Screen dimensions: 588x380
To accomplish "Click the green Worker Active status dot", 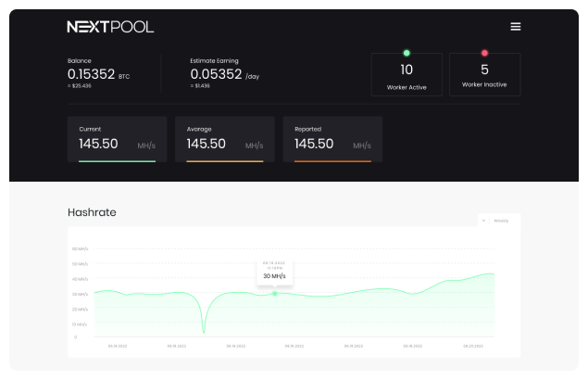I will pos(407,53).
